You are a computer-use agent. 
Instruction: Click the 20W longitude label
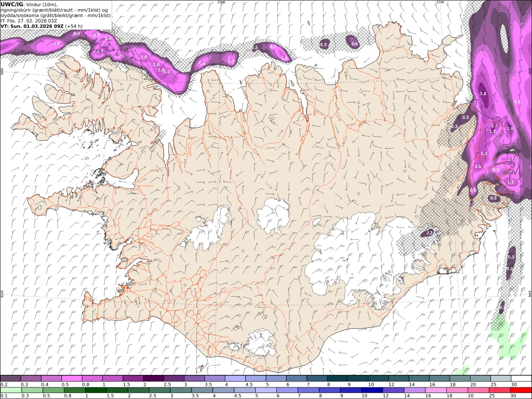[221, 2]
